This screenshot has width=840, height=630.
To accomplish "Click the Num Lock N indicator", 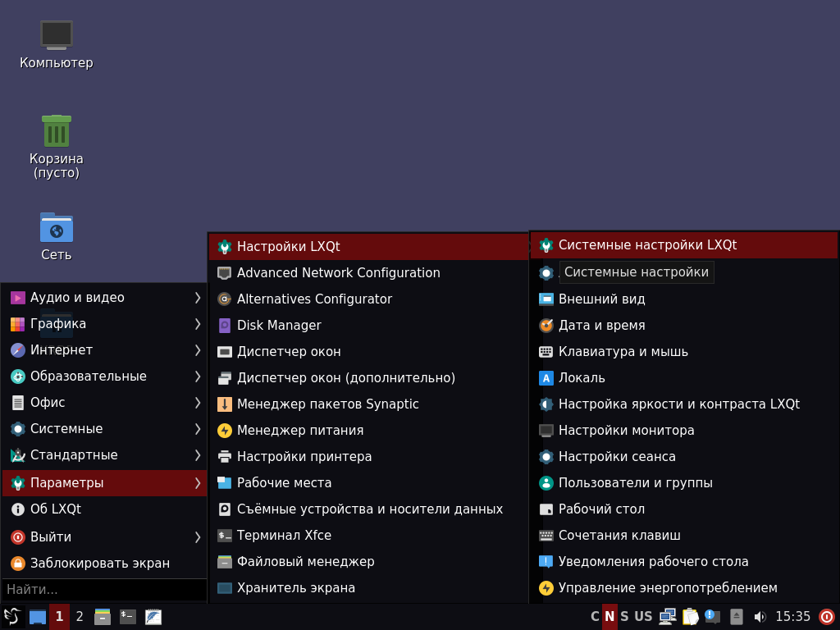I will (609, 617).
